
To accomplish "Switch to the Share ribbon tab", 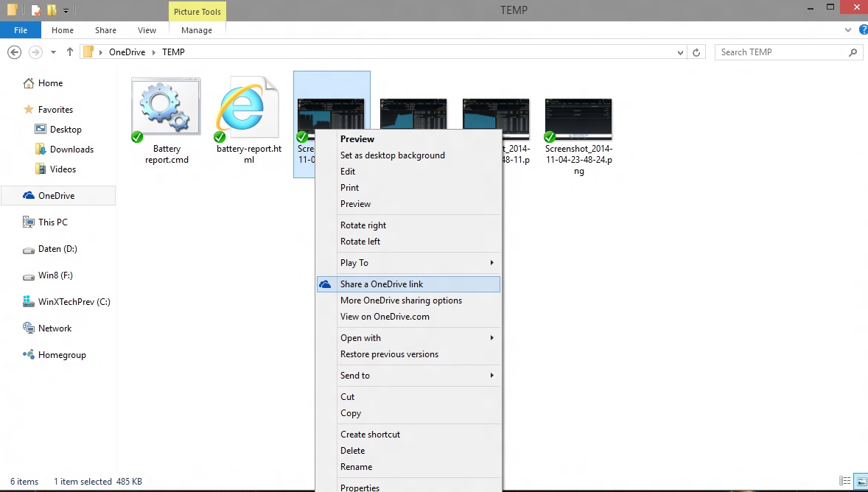I will (105, 30).
